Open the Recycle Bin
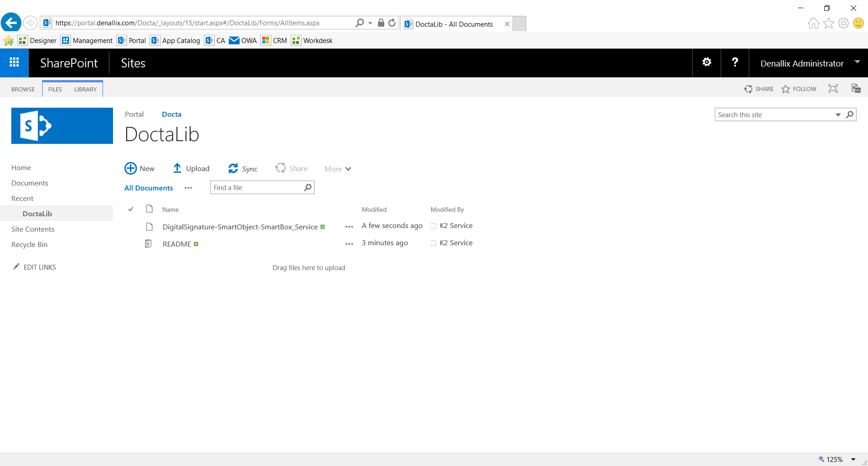868x466 pixels. [x=29, y=244]
